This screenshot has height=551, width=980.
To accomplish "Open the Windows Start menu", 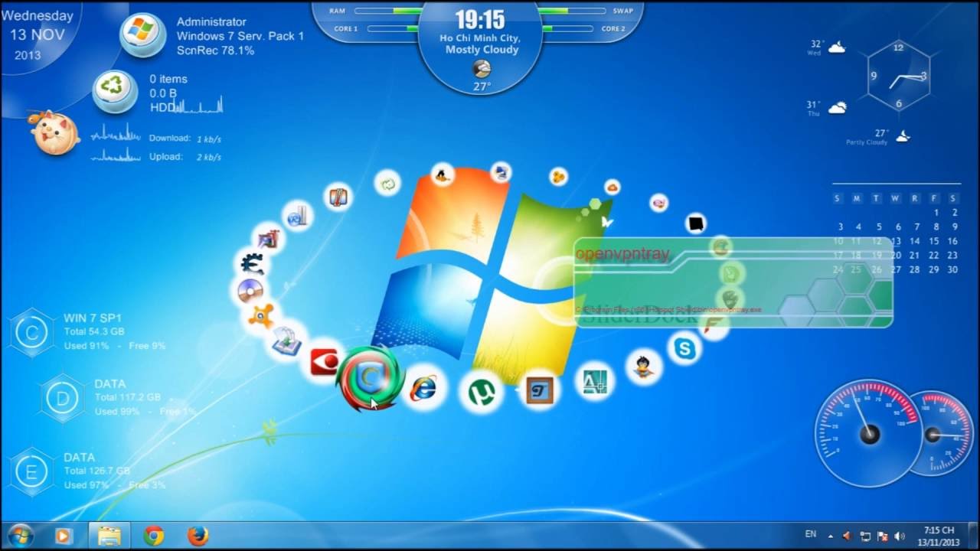I will 20,536.
